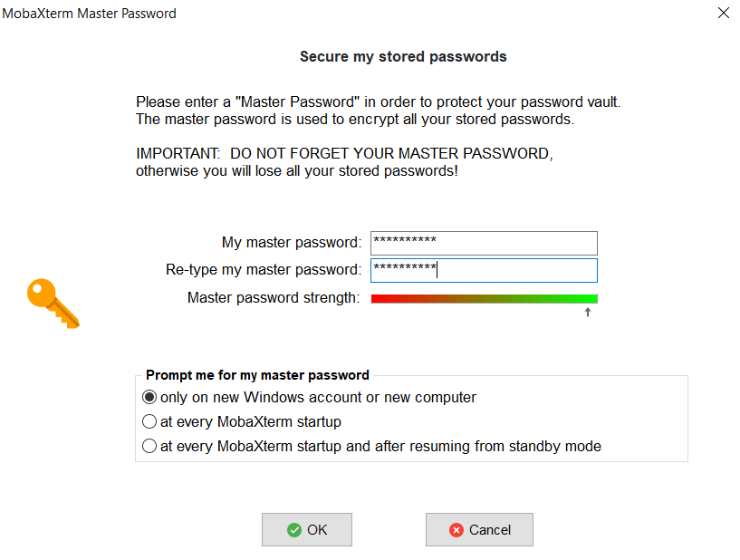The height and width of the screenshot is (560, 740).
Task: Click the 'My master password:' label
Action: (x=292, y=243)
